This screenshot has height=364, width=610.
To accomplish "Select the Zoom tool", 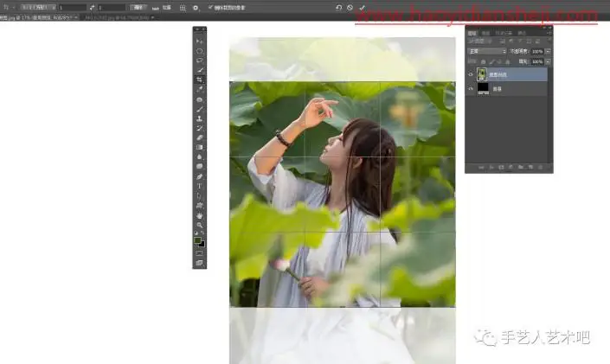I will pyautogui.click(x=200, y=225).
